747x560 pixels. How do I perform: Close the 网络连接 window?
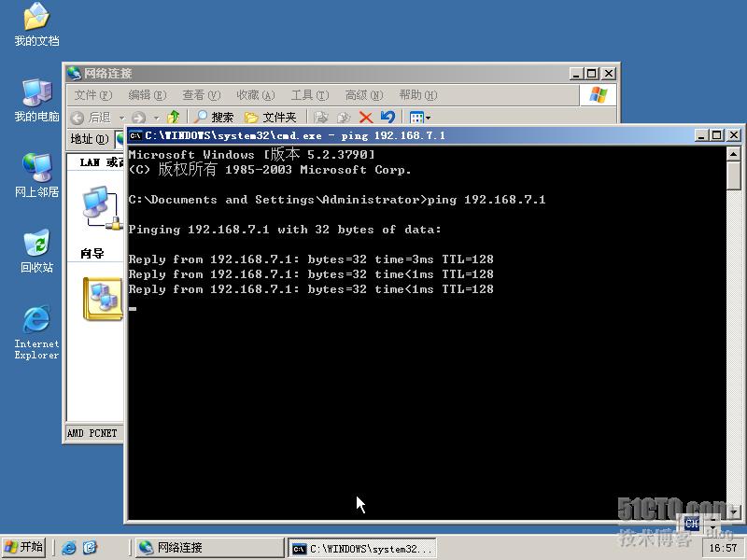coord(609,74)
